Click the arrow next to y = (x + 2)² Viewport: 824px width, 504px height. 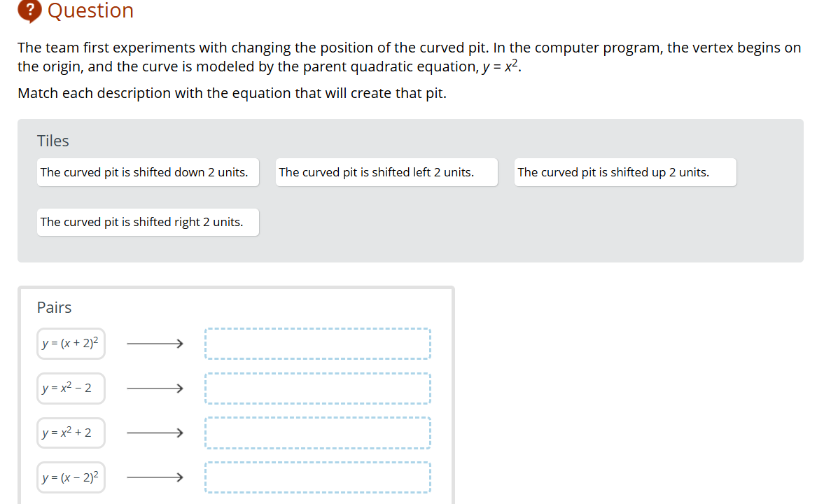155,344
